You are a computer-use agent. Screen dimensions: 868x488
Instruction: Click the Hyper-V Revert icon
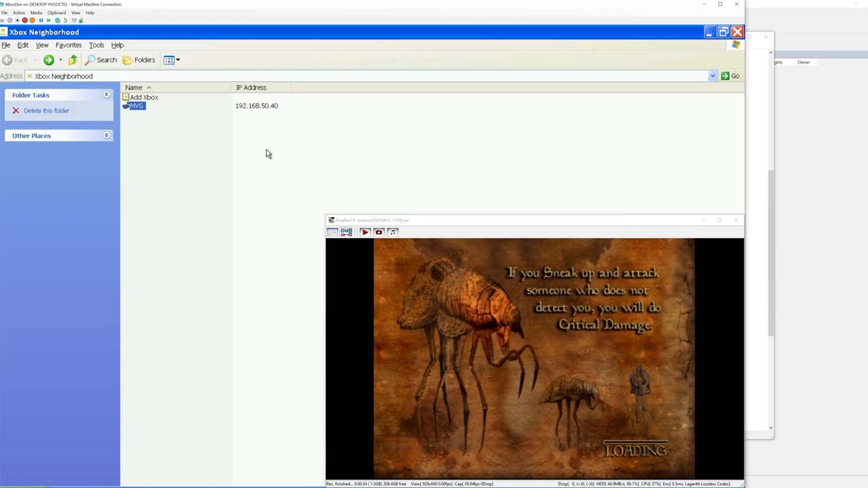click(x=65, y=20)
